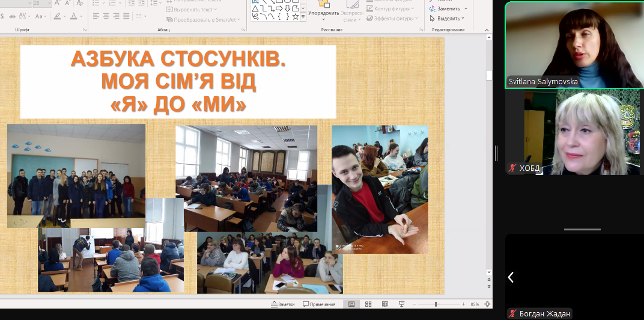This screenshot has height=320, width=644.
Task: Apply the font color A button
Action: click(x=73, y=16)
